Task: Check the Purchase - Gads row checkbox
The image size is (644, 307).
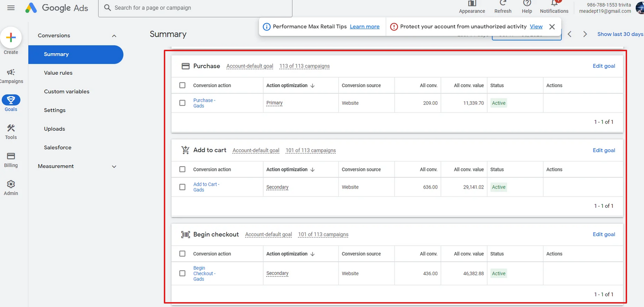Action: click(x=182, y=103)
